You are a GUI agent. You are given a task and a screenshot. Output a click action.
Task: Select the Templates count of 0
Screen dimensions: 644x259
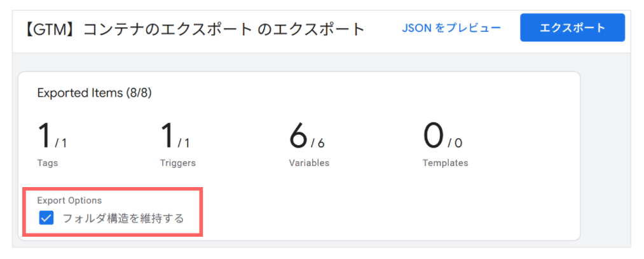click(434, 136)
